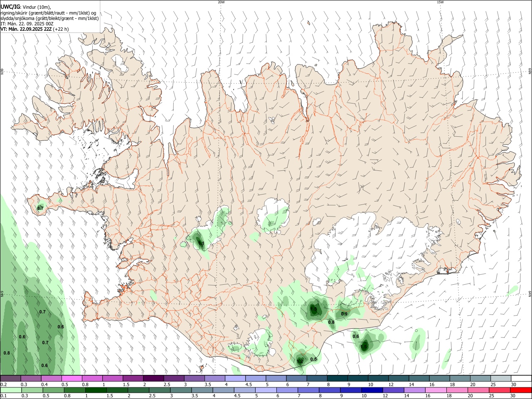The height and width of the screenshot is (399, 532).
Task: Select the slate blue 6 swatch, upper scale
Action: [x=296, y=379]
